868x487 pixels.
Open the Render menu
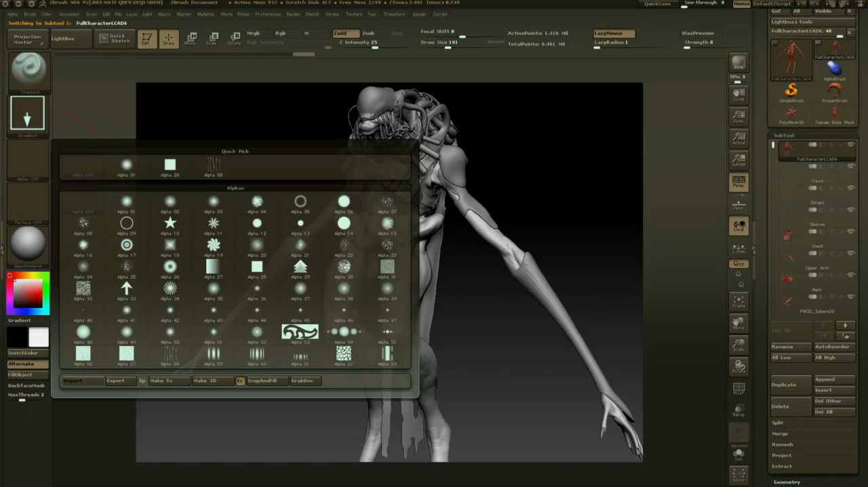293,14
